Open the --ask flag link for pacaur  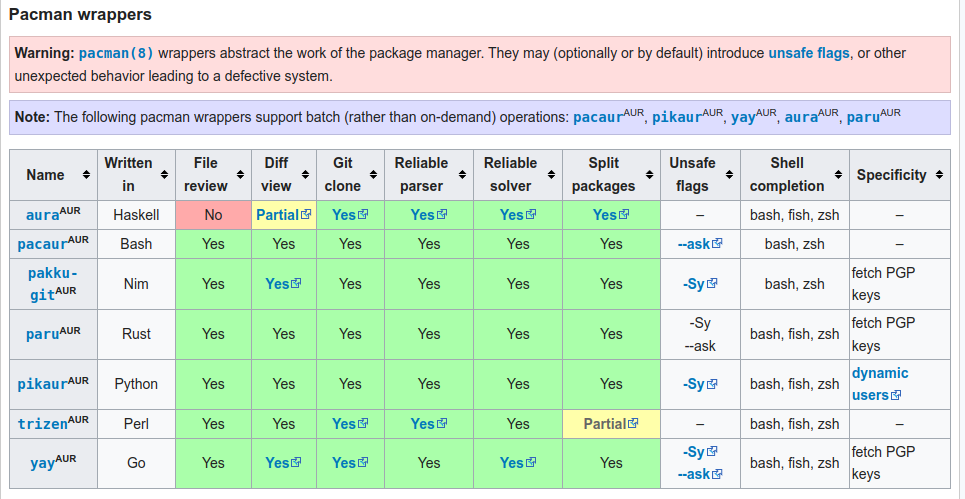point(693,244)
